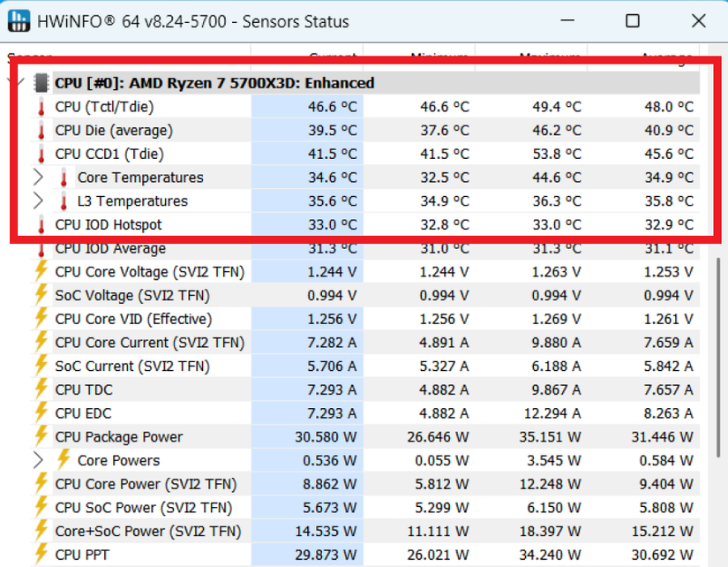Click the thermometer icon beside CPU (Tctl/Tdie)
The width and height of the screenshot is (728, 567).
pos(41,106)
